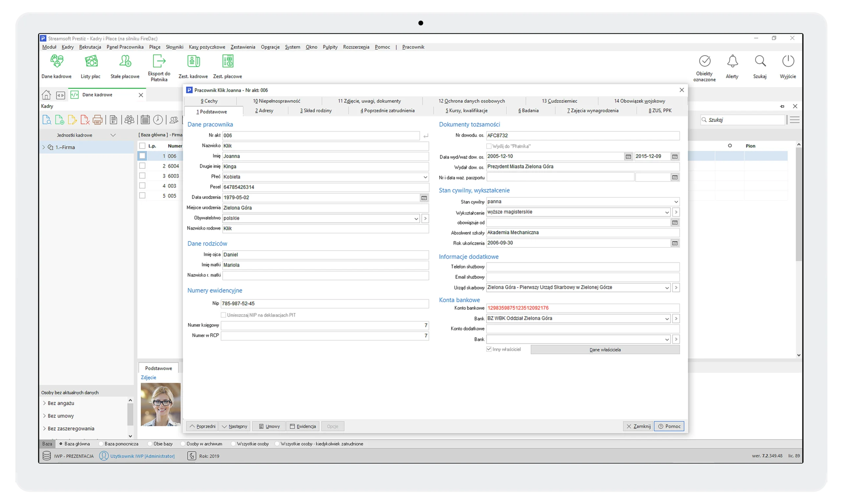Click the Nazwisko r. matki input field

coord(325,275)
